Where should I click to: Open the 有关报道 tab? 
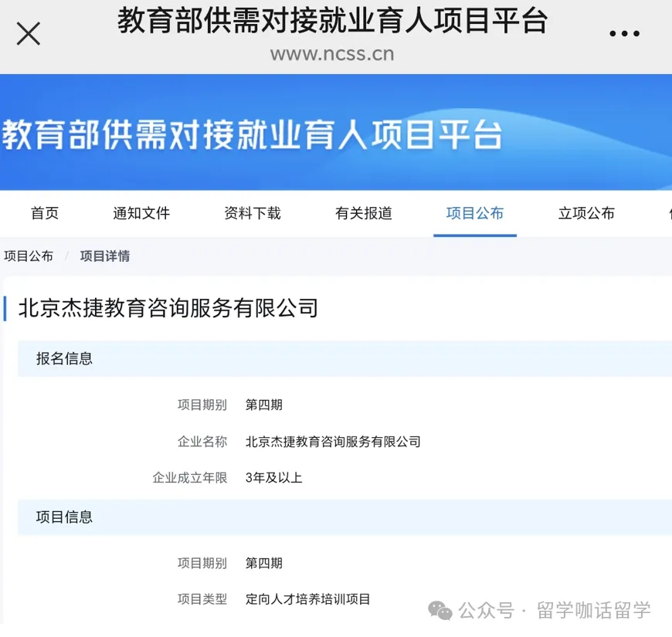click(364, 213)
